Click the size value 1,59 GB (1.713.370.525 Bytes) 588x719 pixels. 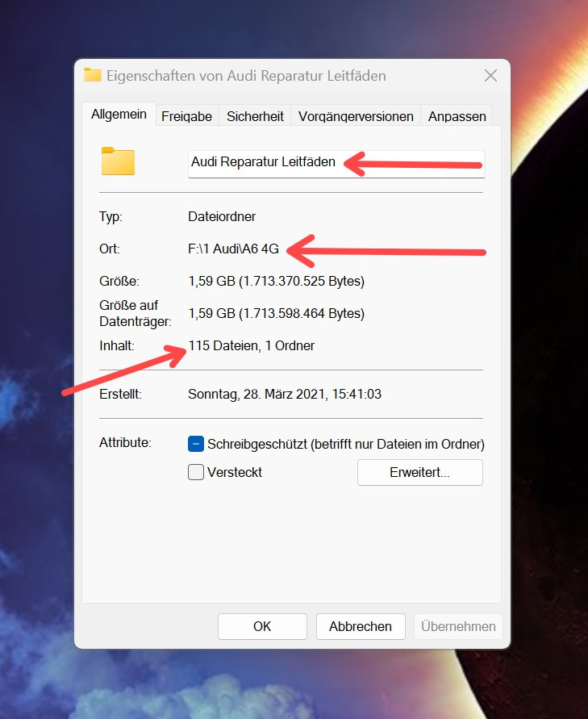277,281
